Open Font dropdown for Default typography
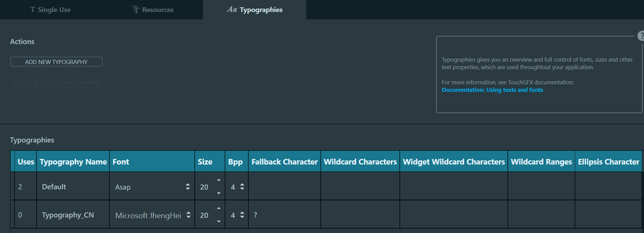 [x=152, y=187]
